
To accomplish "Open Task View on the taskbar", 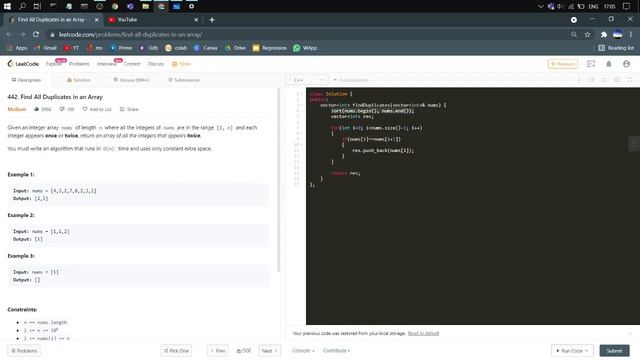I will 37,6.
